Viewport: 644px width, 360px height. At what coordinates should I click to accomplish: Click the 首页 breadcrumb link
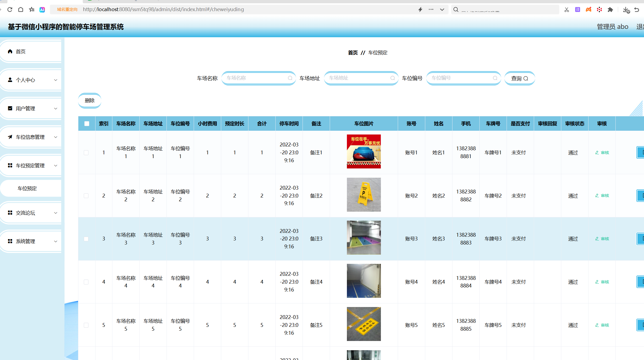[353, 53]
